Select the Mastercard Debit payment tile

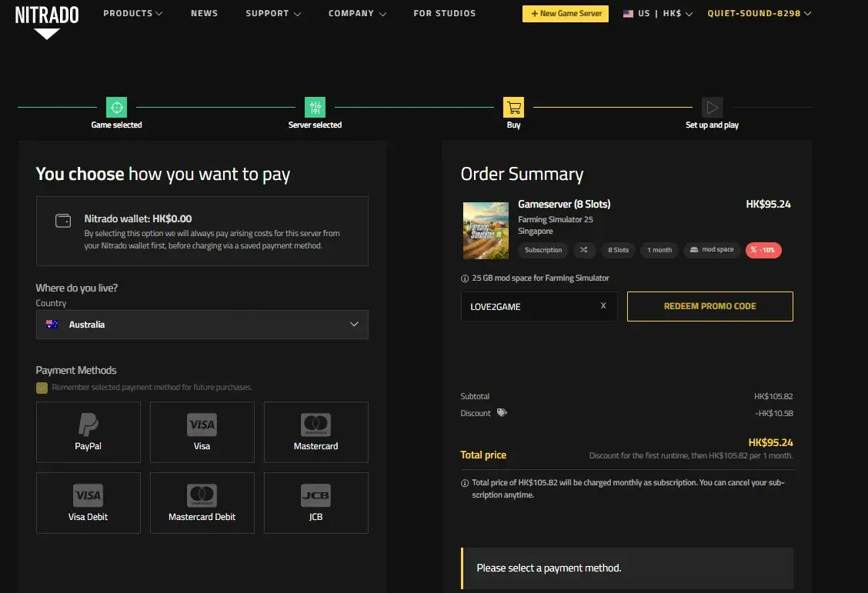[x=202, y=502]
